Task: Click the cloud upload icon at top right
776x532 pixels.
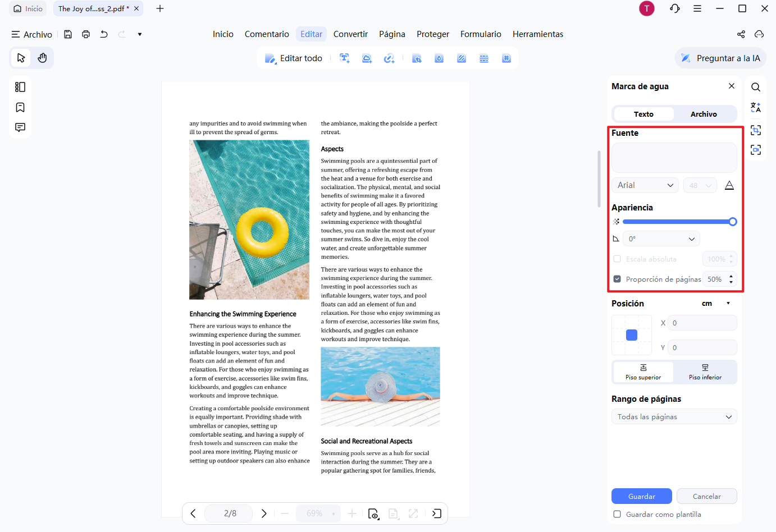Action: [x=759, y=34]
